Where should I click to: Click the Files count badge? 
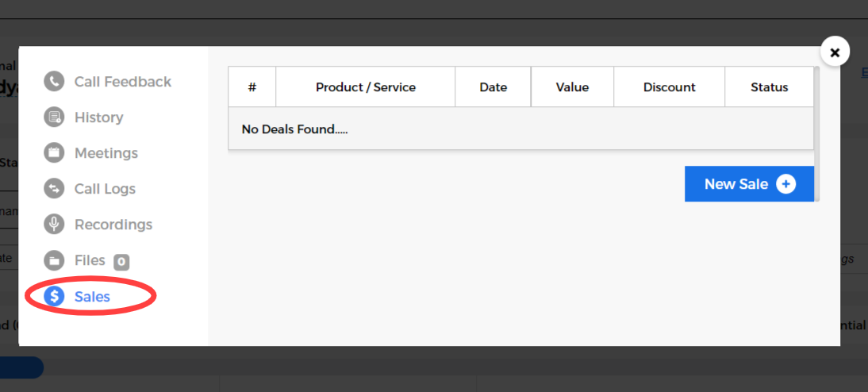[x=121, y=261]
